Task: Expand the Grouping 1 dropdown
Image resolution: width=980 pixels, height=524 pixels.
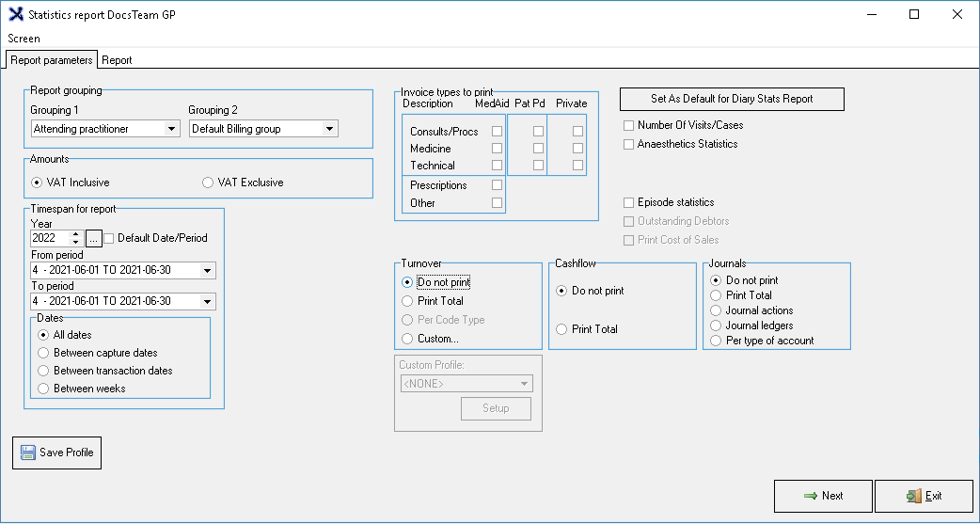Action: [170, 129]
